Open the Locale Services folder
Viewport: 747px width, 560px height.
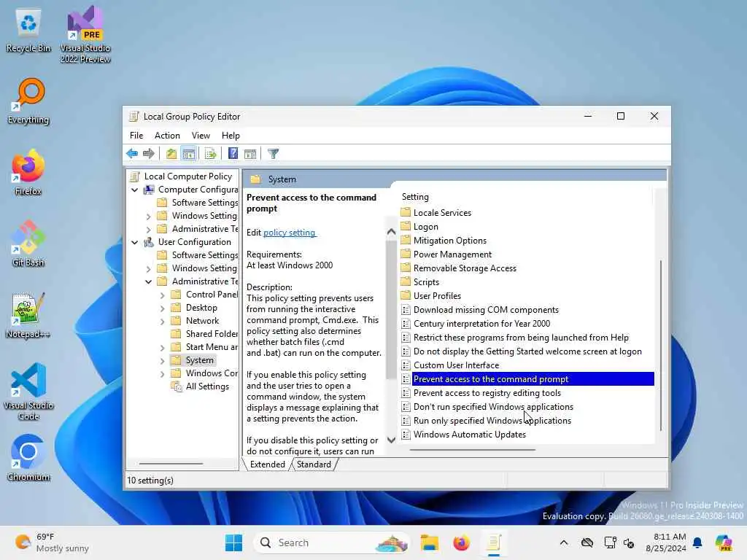pyautogui.click(x=441, y=213)
